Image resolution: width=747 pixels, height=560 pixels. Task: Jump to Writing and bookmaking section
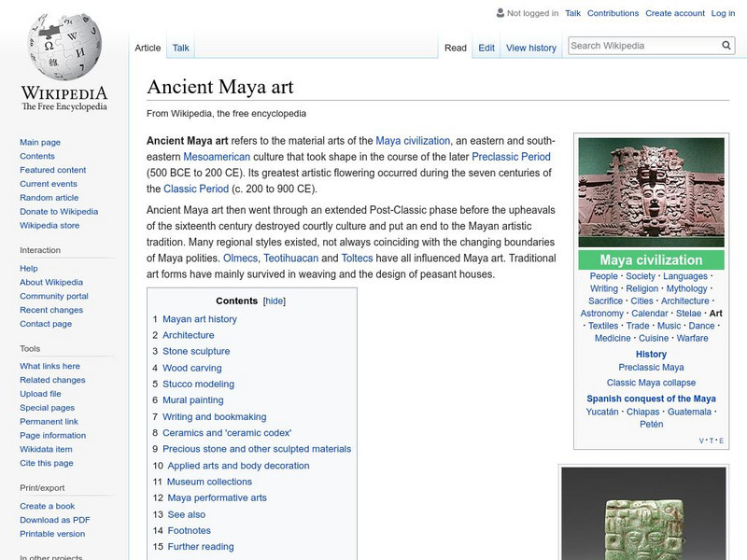click(215, 416)
